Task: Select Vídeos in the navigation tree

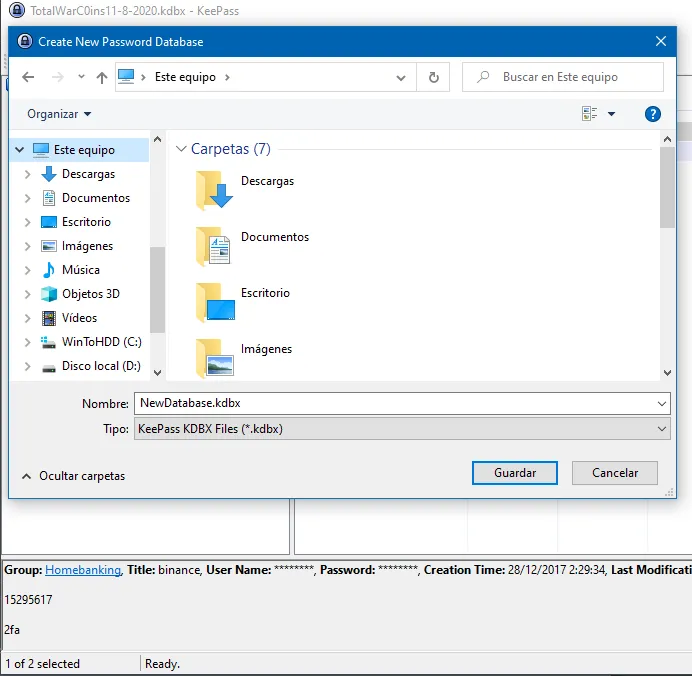Action: [79, 318]
